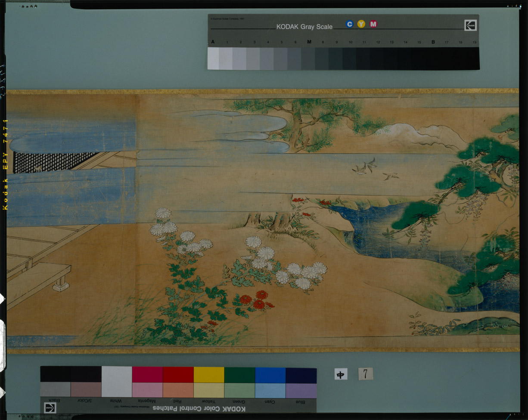This screenshot has height=420, width=528.
Task: Click the paper tag showing number 7
Action: click(x=366, y=374)
